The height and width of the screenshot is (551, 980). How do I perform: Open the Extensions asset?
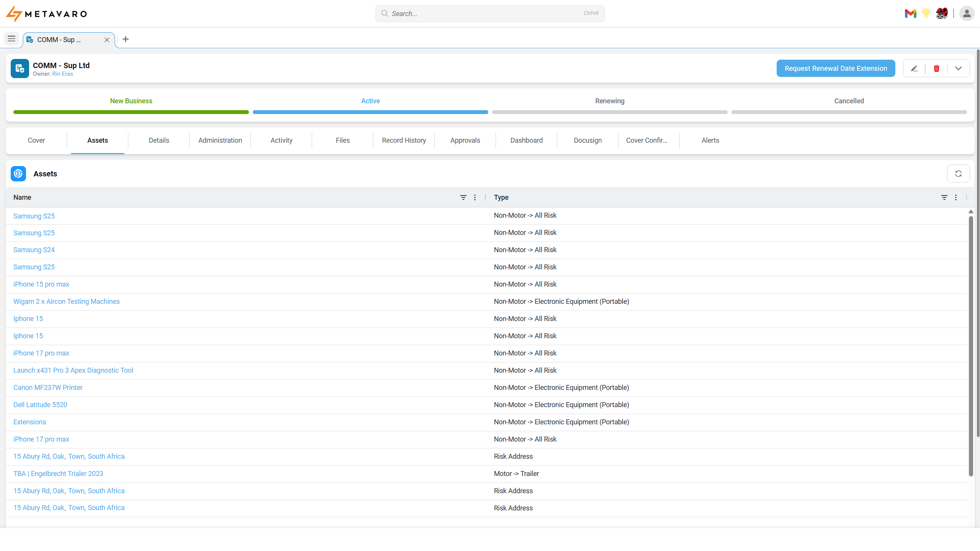[x=30, y=422]
